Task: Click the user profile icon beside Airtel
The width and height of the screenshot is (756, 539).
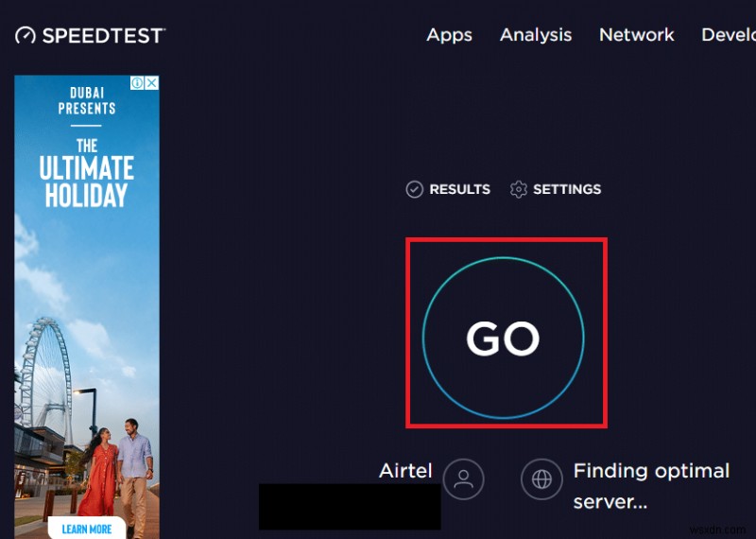Action: coord(463,479)
